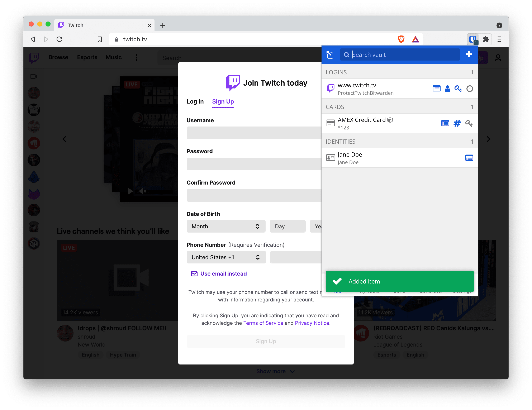Expand Show more live channels
The image size is (532, 410).
coord(276,371)
